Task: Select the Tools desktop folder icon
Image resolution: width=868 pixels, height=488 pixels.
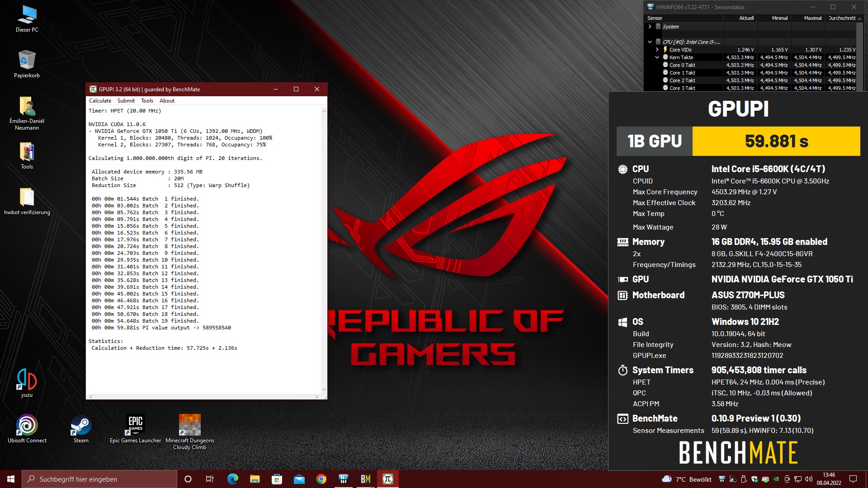Action: (x=27, y=156)
